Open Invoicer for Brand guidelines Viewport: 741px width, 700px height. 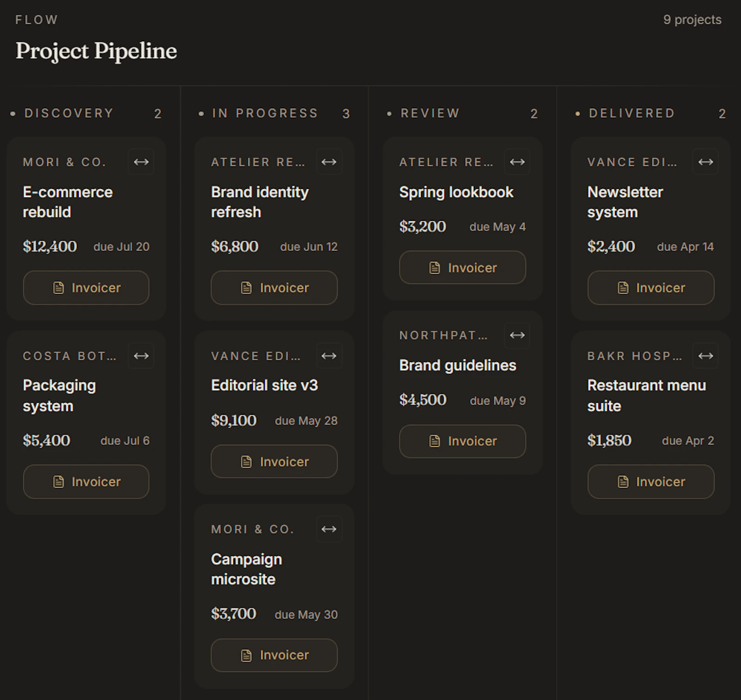(x=463, y=441)
